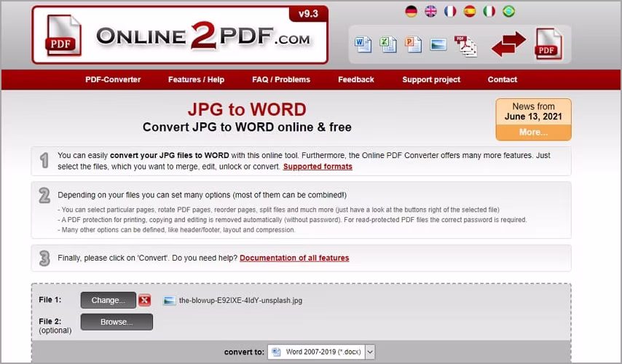Viewport: 622px width, 364px height.
Task: Select the Spanish flag language icon
Action: (x=470, y=12)
